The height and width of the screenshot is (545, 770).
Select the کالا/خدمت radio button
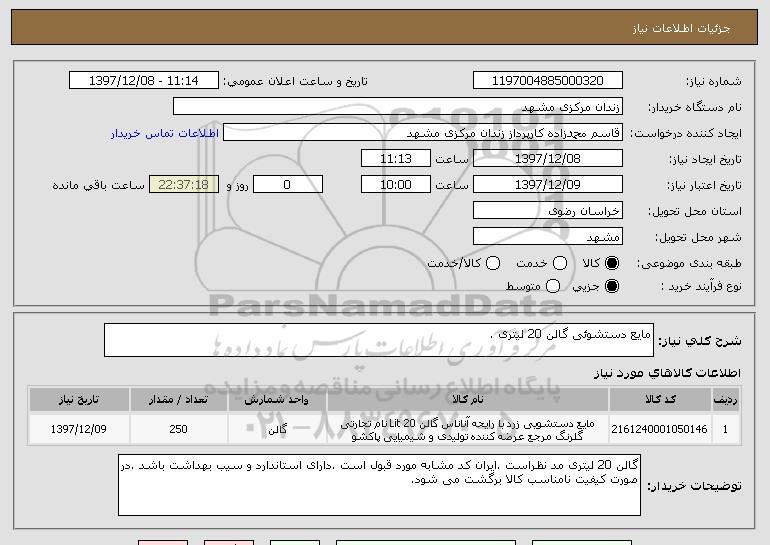pyautogui.click(x=493, y=264)
